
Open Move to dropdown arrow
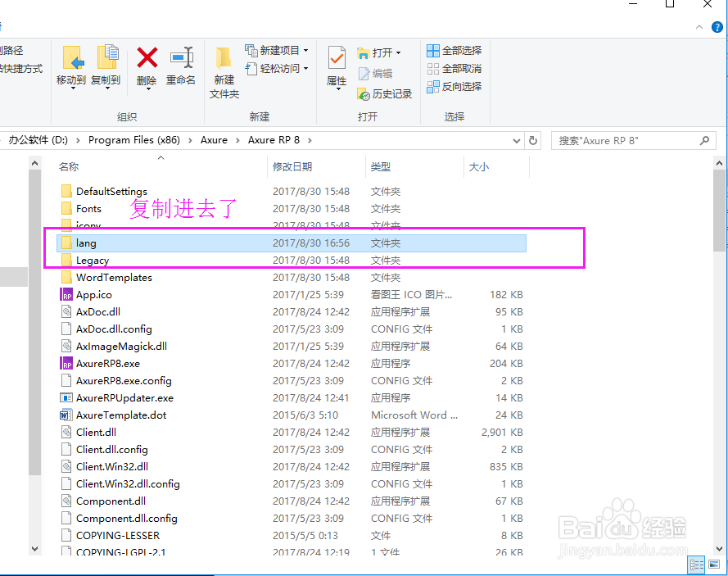(x=73, y=88)
